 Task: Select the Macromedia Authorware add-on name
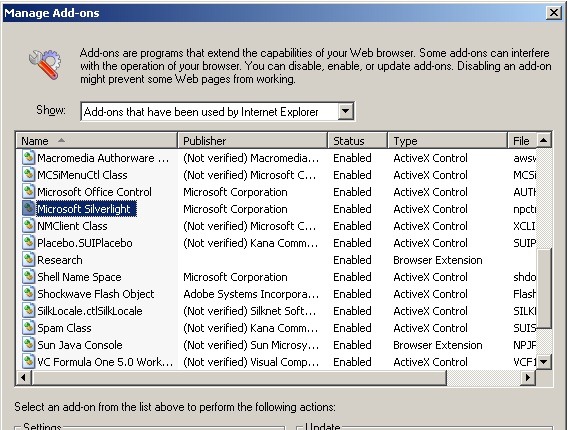click(x=103, y=158)
